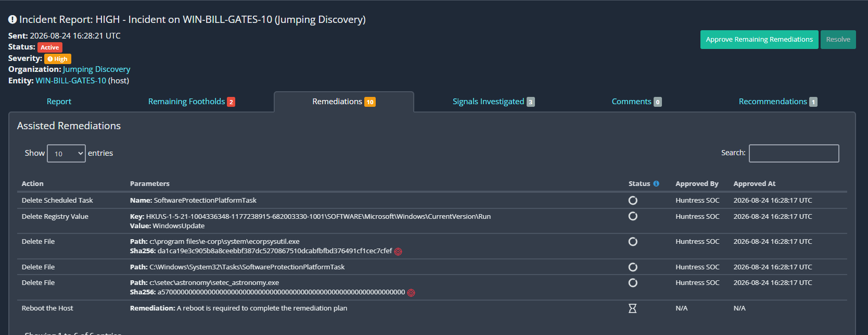Open the Show entries dropdown
868x335 pixels.
click(66, 153)
